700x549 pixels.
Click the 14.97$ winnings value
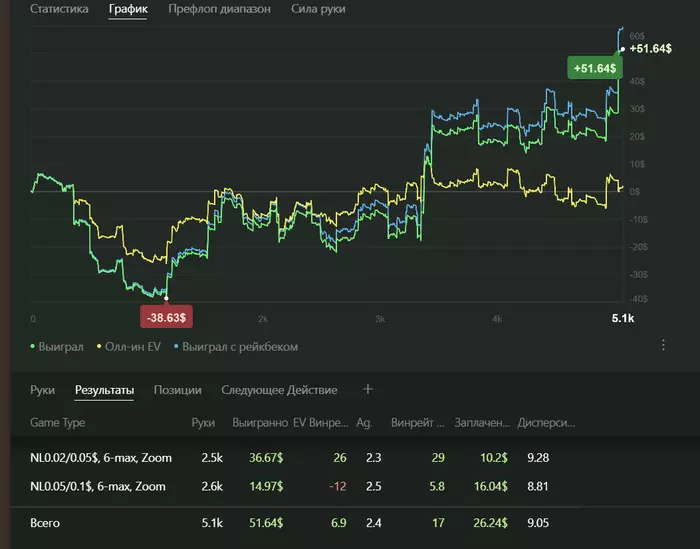(266, 487)
